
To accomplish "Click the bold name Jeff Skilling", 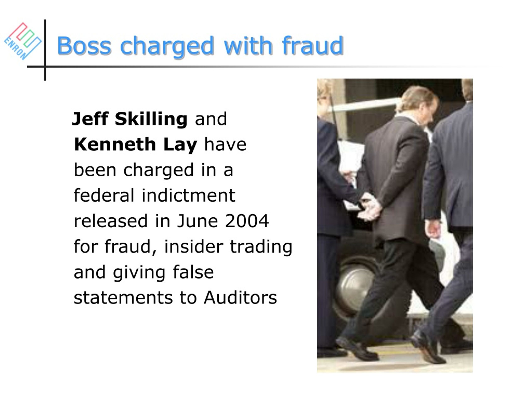I will 130,119.
